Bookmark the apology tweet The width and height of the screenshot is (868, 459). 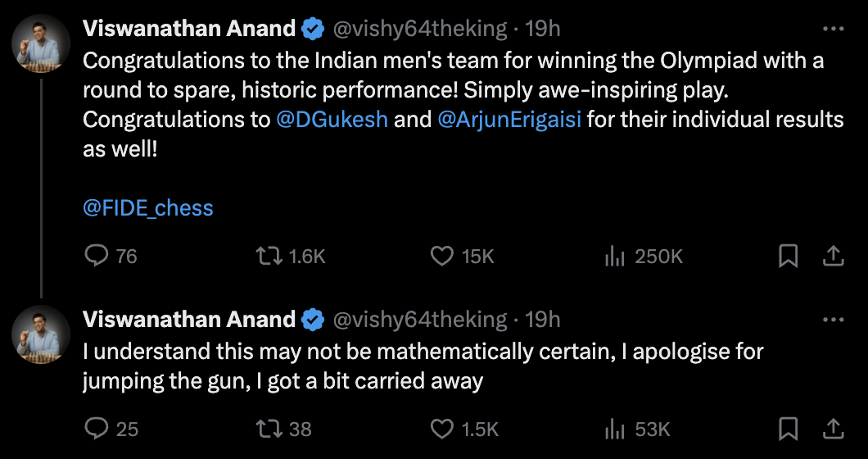[x=788, y=428]
